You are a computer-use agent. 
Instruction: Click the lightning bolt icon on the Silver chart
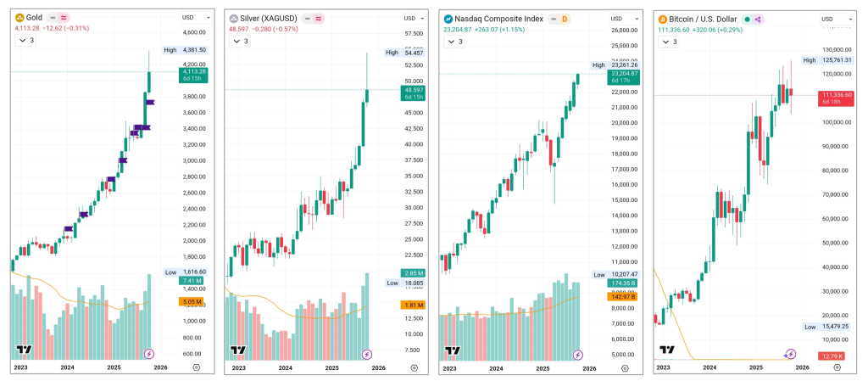click(x=367, y=354)
